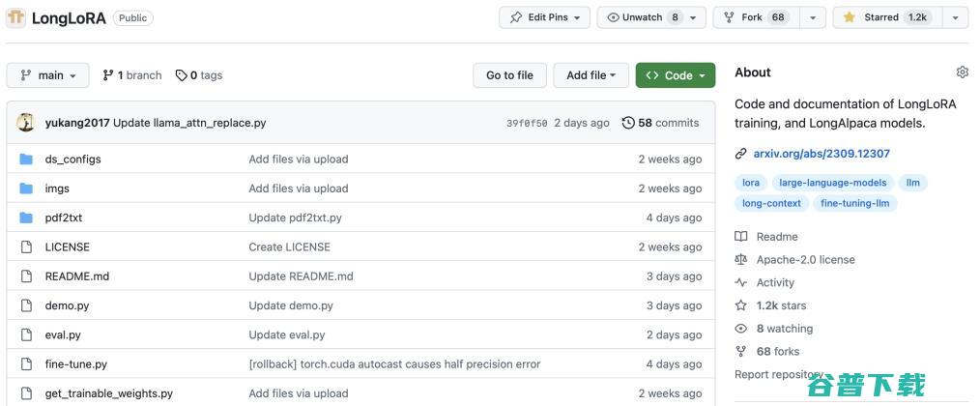Click the yukang2017 author name
Viewport: 980px width, 406px height.
(77, 123)
